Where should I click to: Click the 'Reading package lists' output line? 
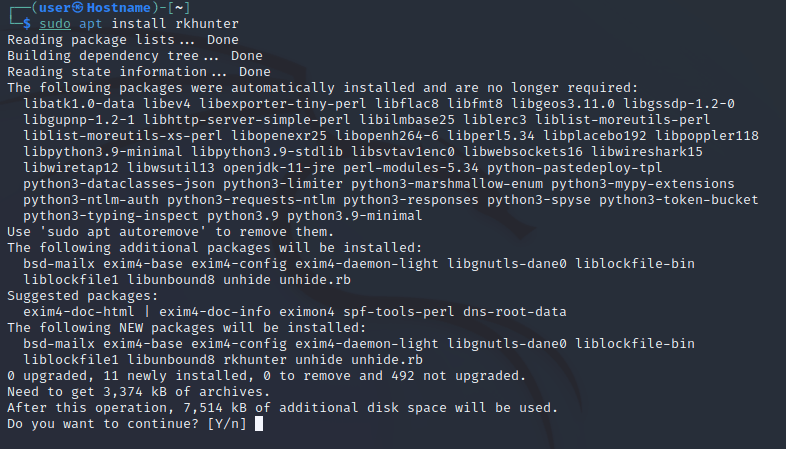tap(123, 40)
